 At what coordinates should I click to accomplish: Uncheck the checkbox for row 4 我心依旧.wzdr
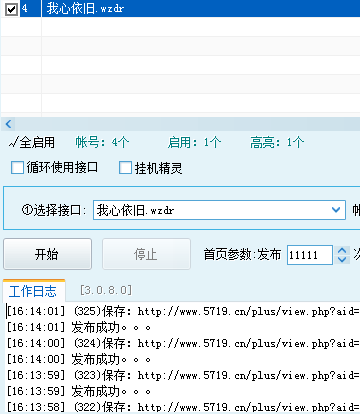[x=11, y=9]
